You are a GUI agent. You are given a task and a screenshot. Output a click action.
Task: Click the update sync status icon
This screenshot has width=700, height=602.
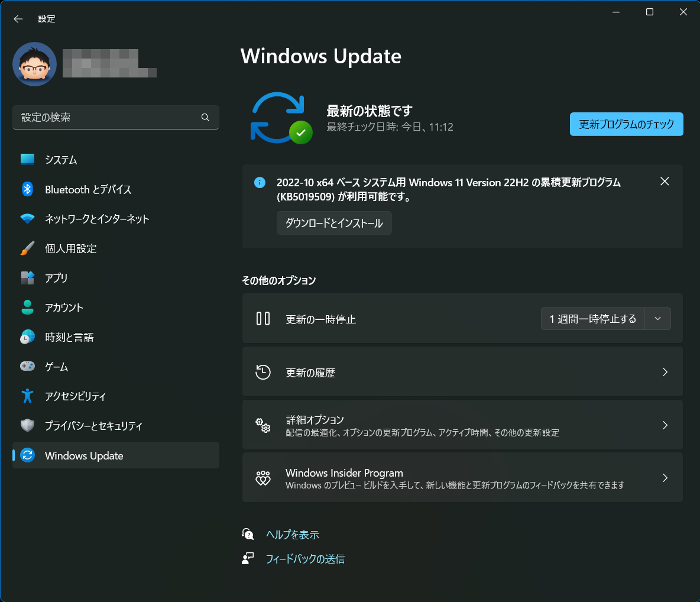coord(281,118)
